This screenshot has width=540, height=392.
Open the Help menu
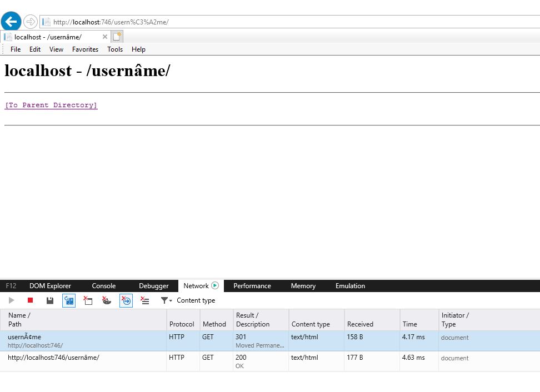coord(138,49)
